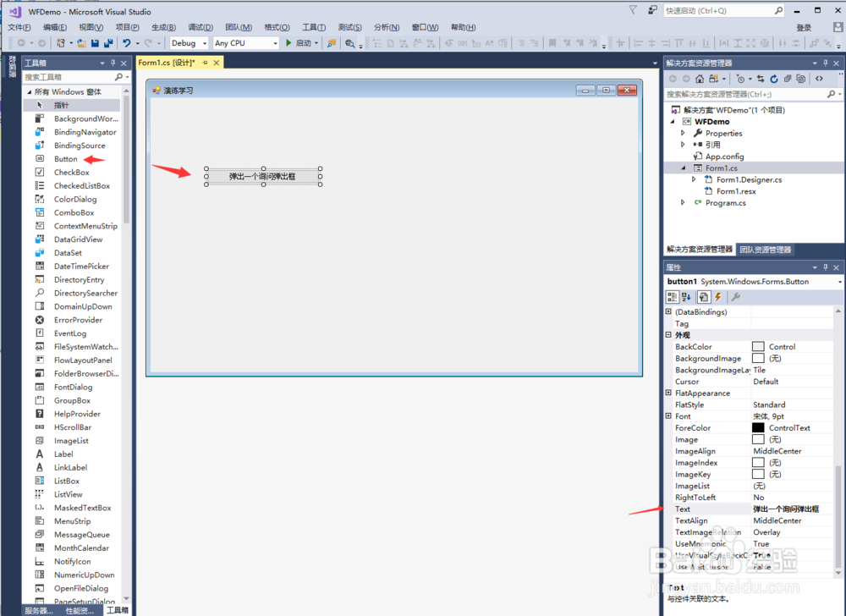The image size is (846, 616).
Task: Switch to the 服务器 tab at toolbox bottom
Action: 39,611
